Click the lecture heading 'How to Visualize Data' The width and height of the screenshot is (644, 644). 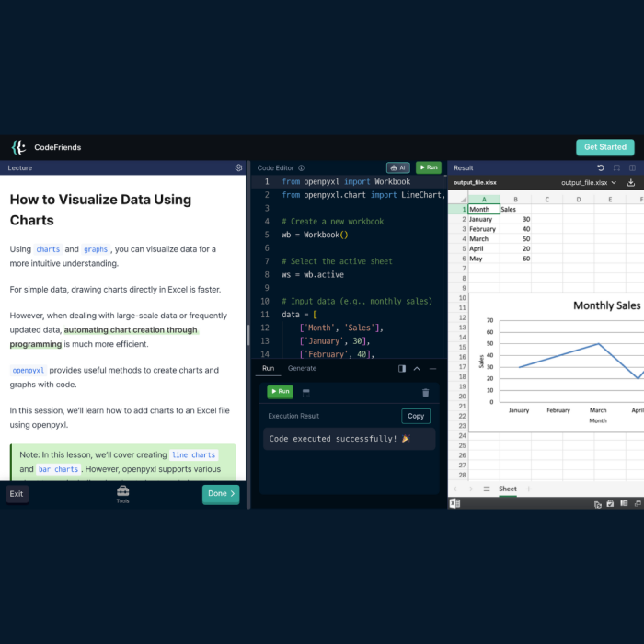(100, 210)
